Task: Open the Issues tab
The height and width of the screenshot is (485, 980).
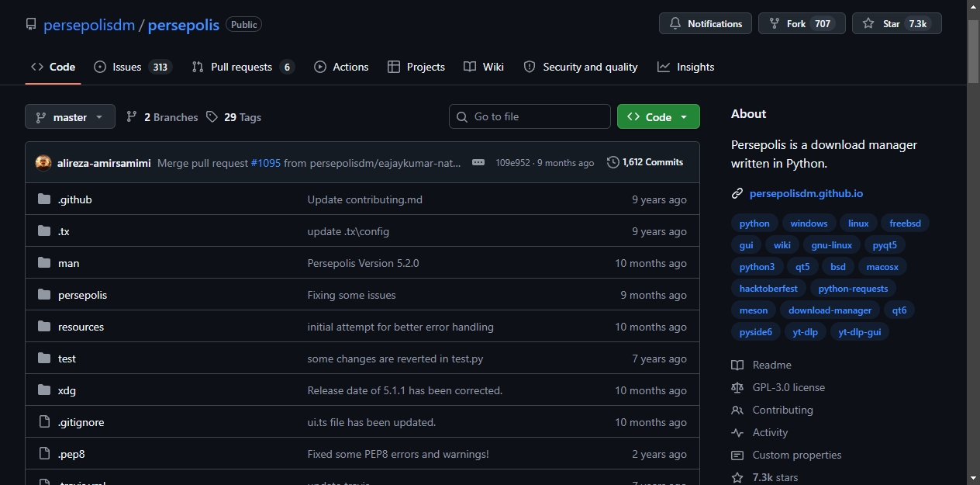Action: [133, 67]
